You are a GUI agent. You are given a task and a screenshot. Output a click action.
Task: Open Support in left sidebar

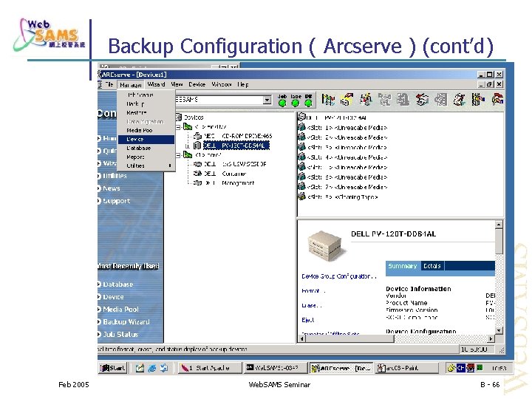click(x=117, y=201)
